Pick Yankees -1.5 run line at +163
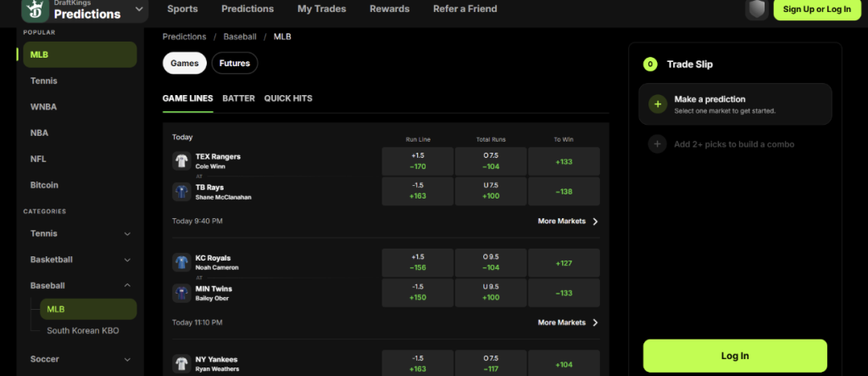Viewport: 868px width, 376px height. click(x=417, y=363)
